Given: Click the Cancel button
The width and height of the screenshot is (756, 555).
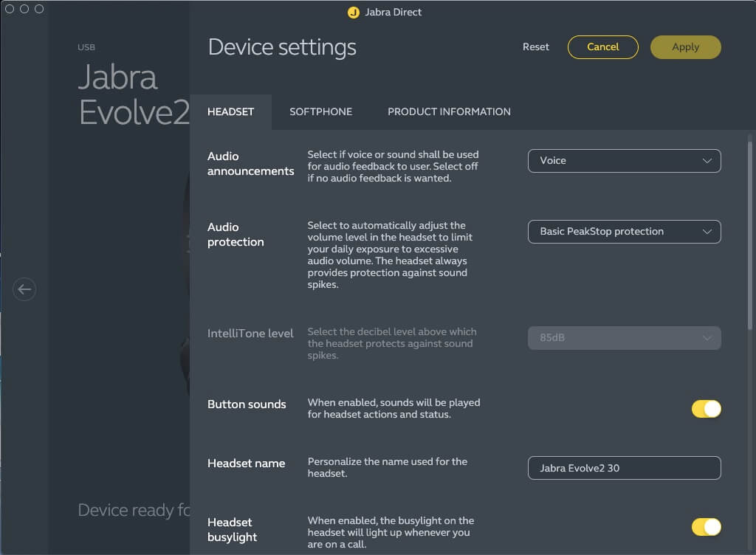Looking at the screenshot, I should 602,47.
